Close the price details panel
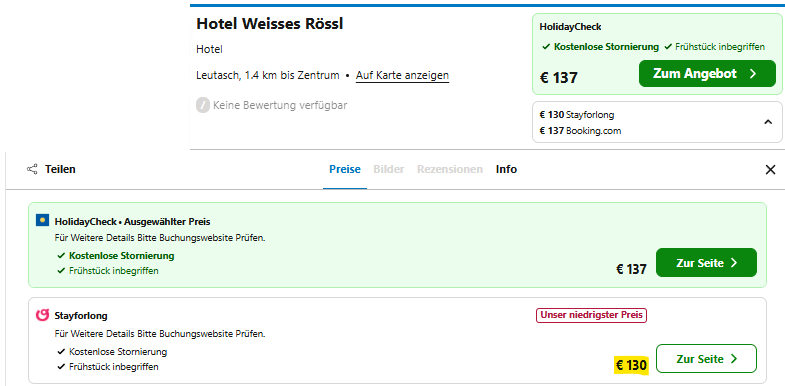 770,170
